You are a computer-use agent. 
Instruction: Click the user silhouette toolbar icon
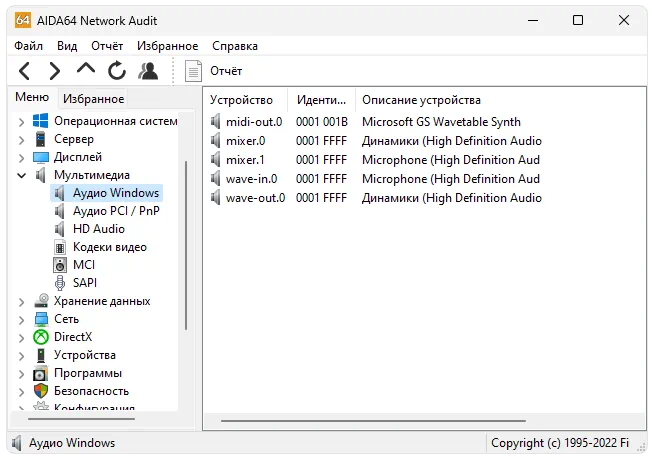(x=148, y=71)
